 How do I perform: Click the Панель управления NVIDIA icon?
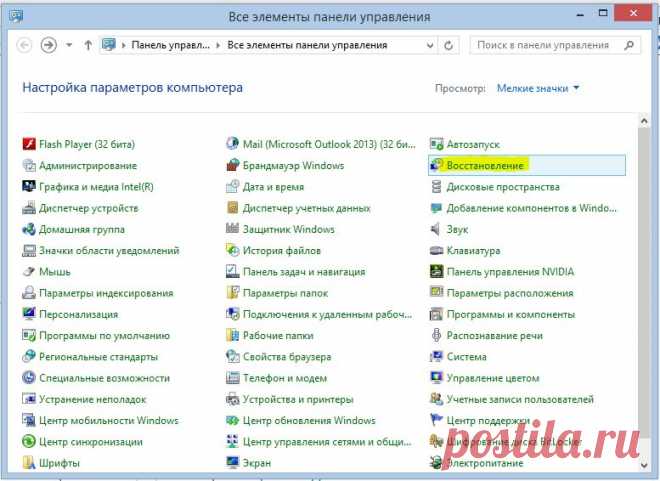coord(436,272)
